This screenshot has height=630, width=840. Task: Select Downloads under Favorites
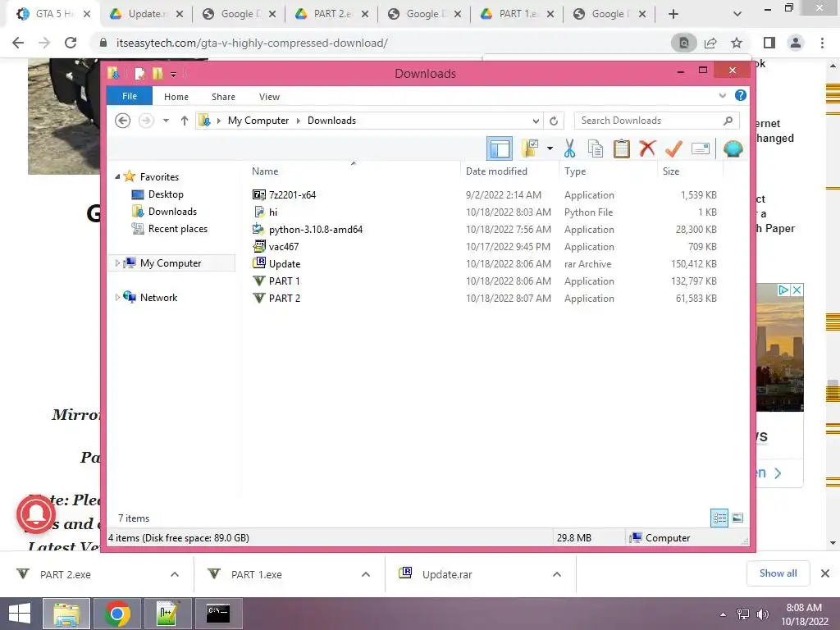tap(172, 211)
